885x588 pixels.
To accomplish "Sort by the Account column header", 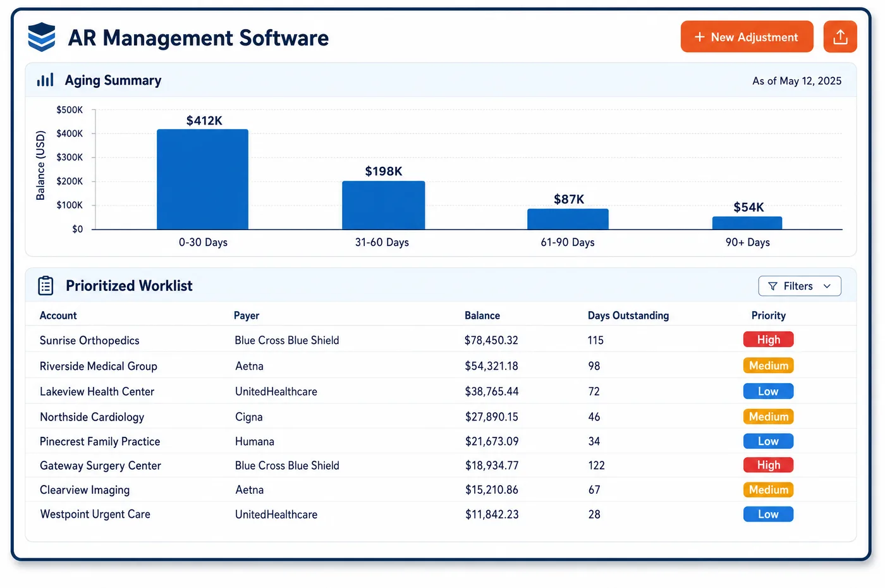I will pyautogui.click(x=58, y=315).
